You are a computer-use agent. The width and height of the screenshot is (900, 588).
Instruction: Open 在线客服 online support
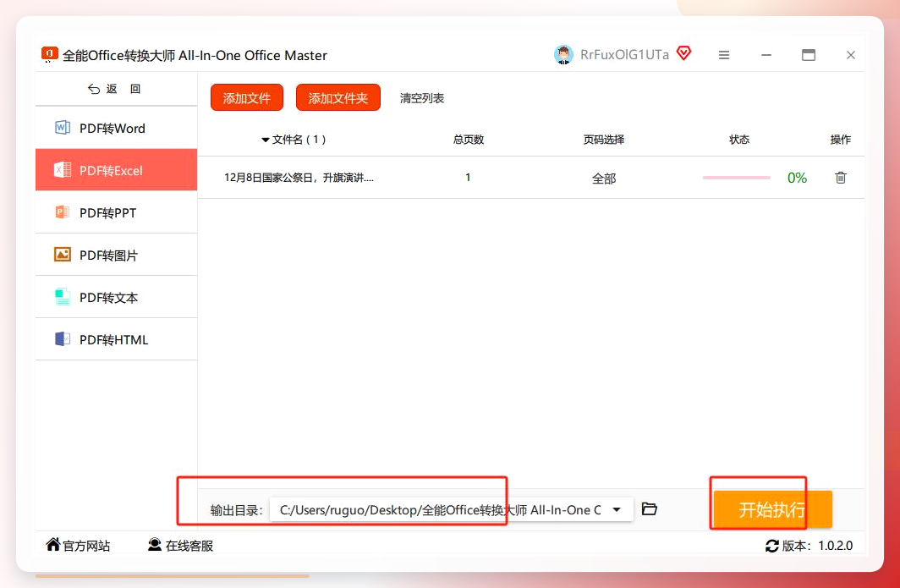pyautogui.click(x=180, y=545)
